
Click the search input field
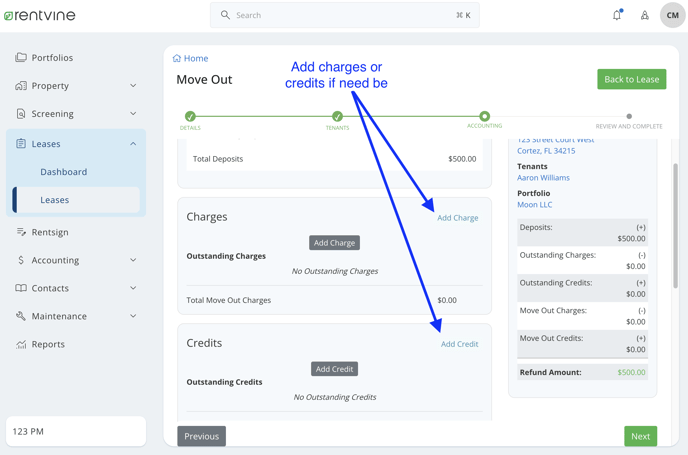pyautogui.click(x=344, y=15)
